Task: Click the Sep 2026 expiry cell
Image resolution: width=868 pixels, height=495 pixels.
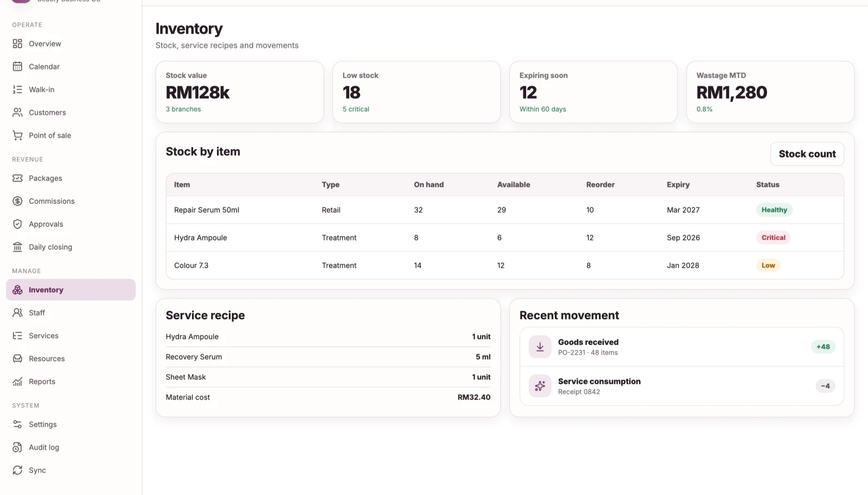Action: 683,237
